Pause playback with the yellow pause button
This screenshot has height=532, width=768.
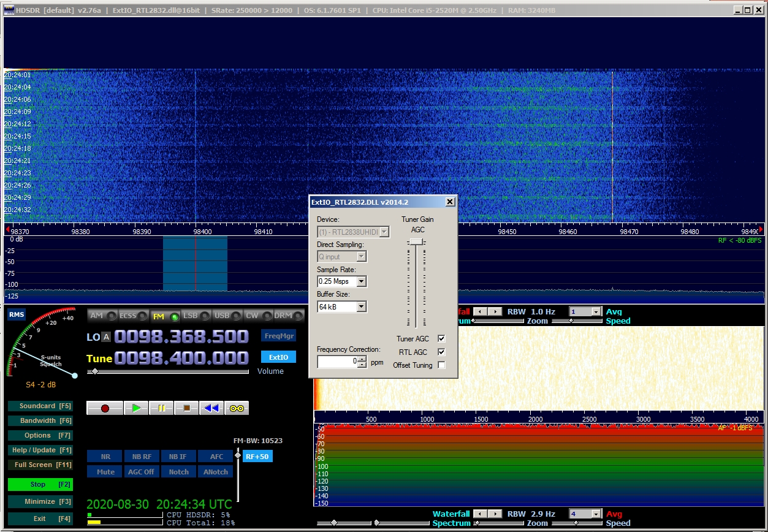pos(161,408)
